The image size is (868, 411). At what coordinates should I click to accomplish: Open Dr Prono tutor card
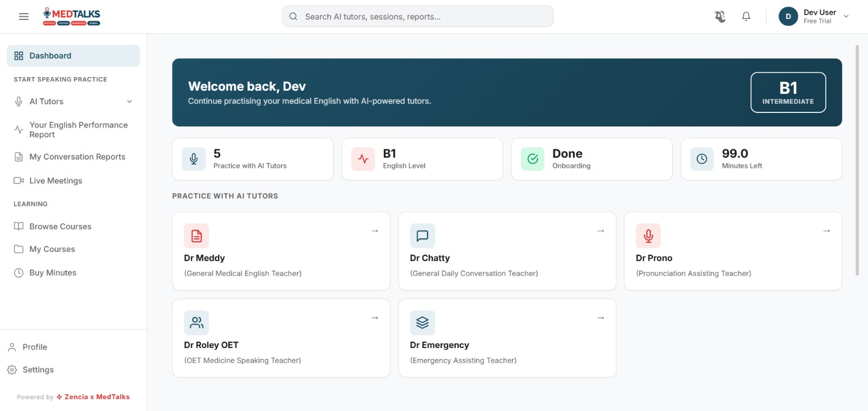(733, 251)
